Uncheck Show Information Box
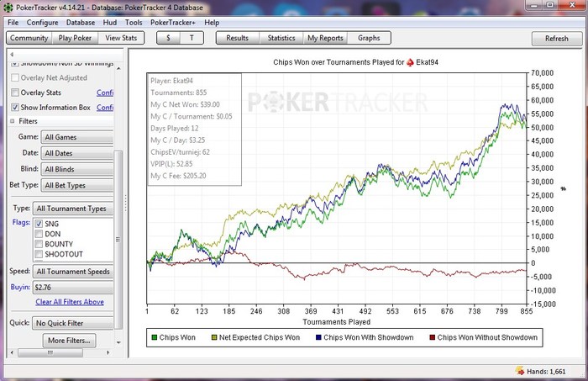 click(x=15, y=108)
